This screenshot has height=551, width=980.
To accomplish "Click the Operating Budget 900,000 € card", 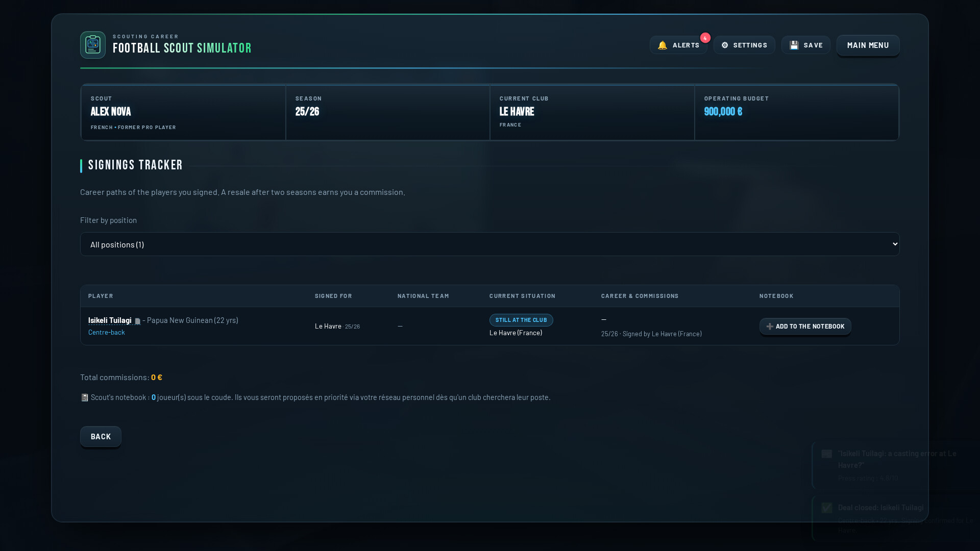I will 797,112.
